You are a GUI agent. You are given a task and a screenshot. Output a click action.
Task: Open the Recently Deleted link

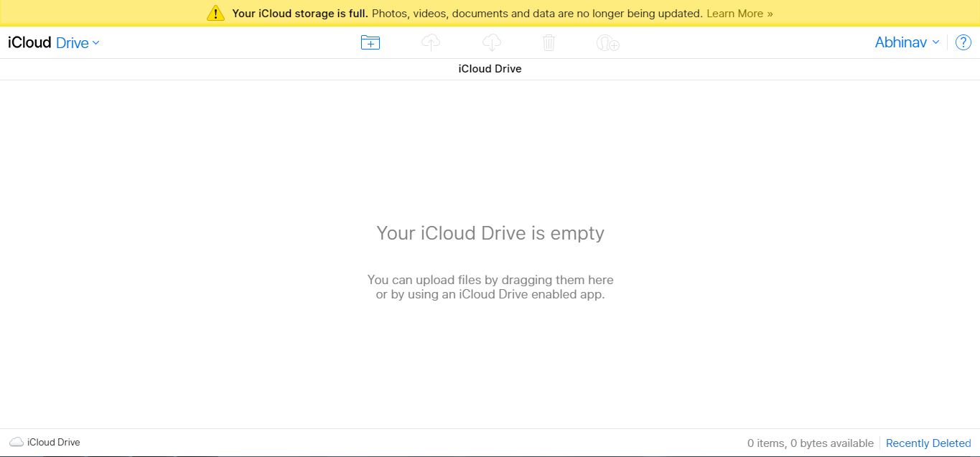[928, 443]
